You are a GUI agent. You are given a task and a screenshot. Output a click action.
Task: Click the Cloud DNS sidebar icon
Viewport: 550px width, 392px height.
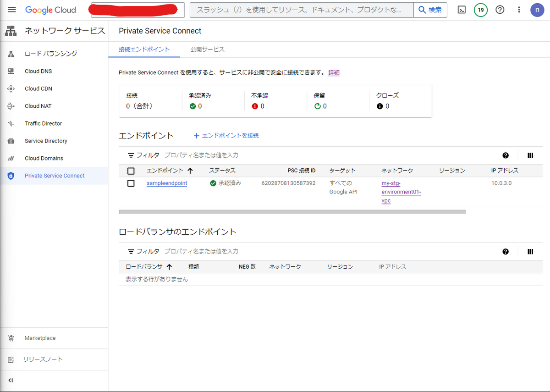(x=11, y=71)
